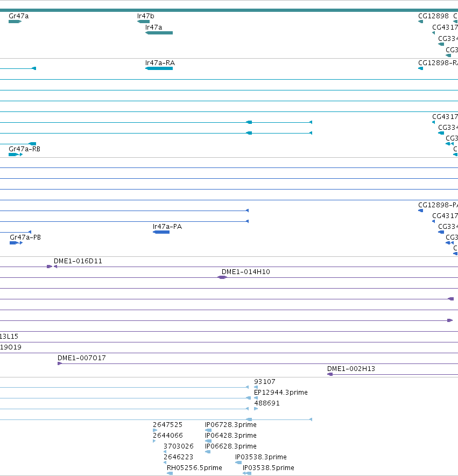Click the Ir47a-PA protein bar
Image resolution: width=458 pixels, height=476 pixels.
pos(161,232)
